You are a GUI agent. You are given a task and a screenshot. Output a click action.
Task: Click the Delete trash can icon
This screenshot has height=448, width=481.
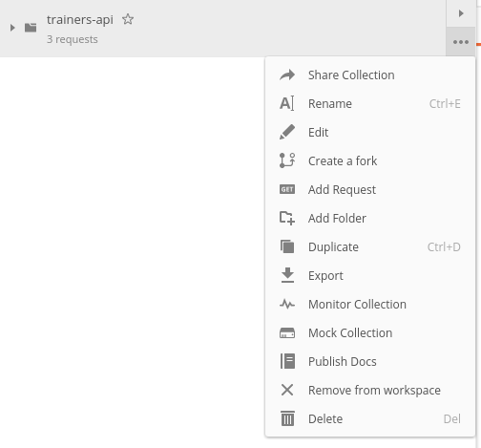(287, 418)
